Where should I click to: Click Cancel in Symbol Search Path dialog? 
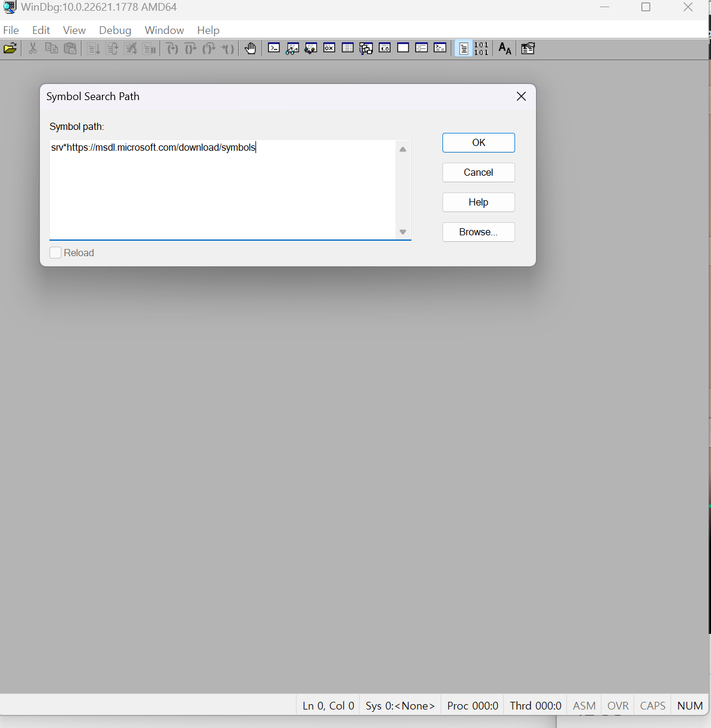479,172
